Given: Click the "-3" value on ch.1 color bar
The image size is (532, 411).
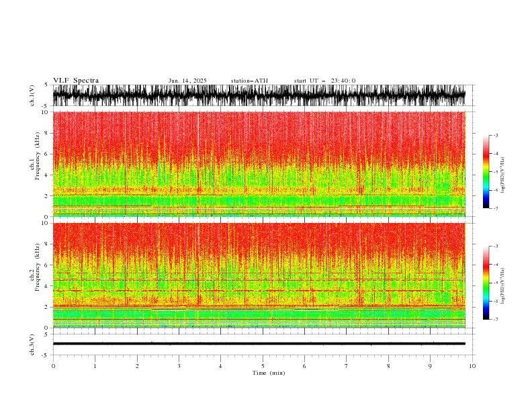Looking at the screenshot, I should pyautogui.click(x=496, y=135).
